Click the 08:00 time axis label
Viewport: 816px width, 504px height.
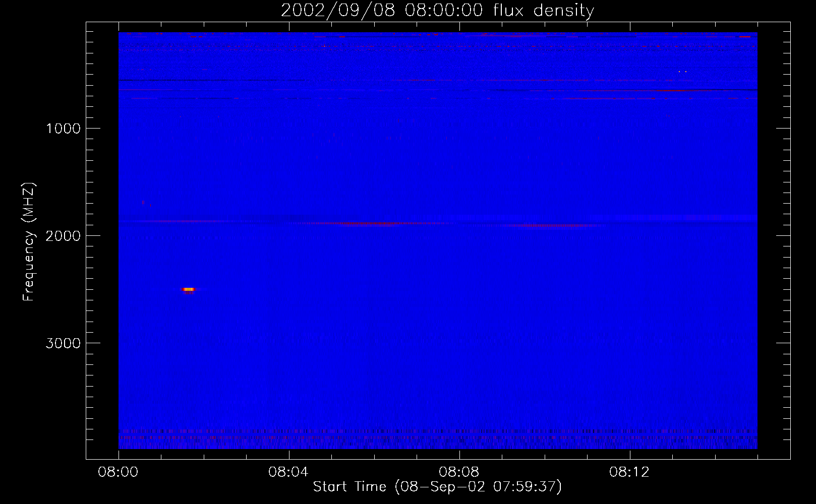(x=119, y=472)
